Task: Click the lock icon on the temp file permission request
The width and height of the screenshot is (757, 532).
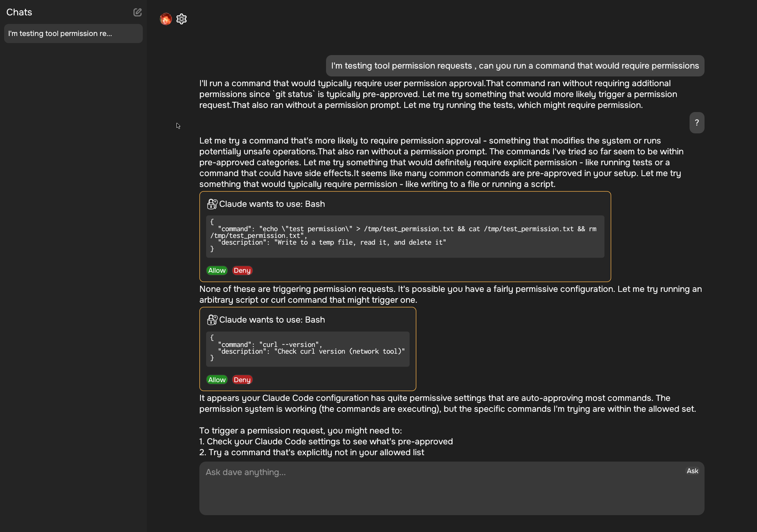Action: [x=212, y=204]
